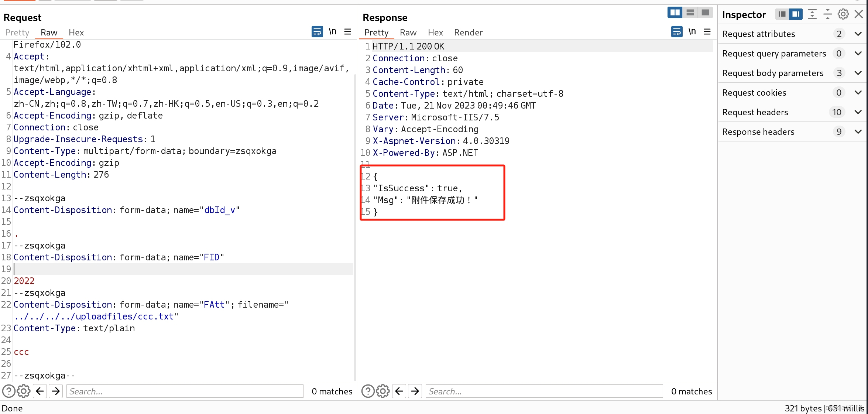This screenshot has height=414, width=868.
Task: Select top-bottom split layout view
Action: click(690, 13)
